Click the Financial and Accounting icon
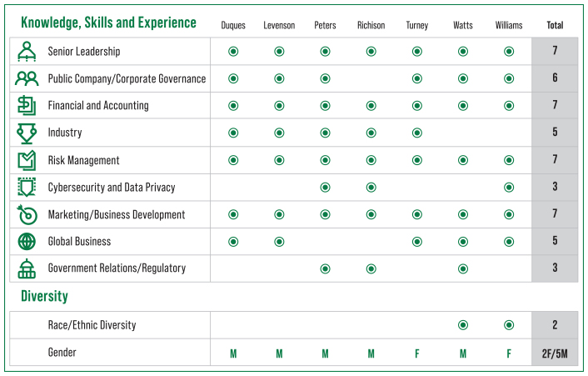Viewport: 588px width, 376px height. [27, 106]
